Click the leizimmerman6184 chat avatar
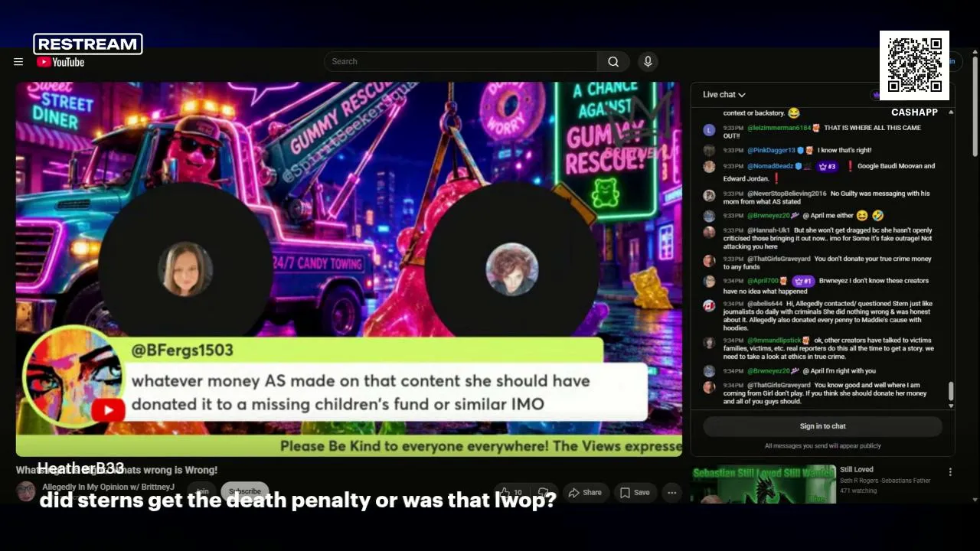 point(710,130)
